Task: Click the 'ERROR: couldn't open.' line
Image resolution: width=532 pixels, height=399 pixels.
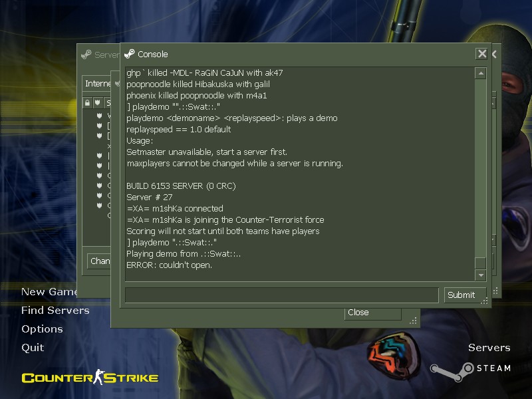Action: [x=169, y=265]
